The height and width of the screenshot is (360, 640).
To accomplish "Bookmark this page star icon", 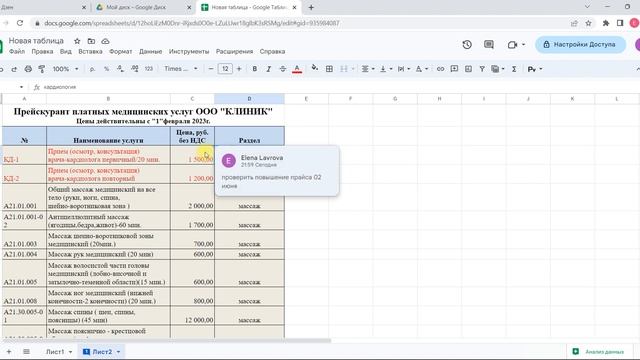I will pyautogui.click(x=588, y=23).
